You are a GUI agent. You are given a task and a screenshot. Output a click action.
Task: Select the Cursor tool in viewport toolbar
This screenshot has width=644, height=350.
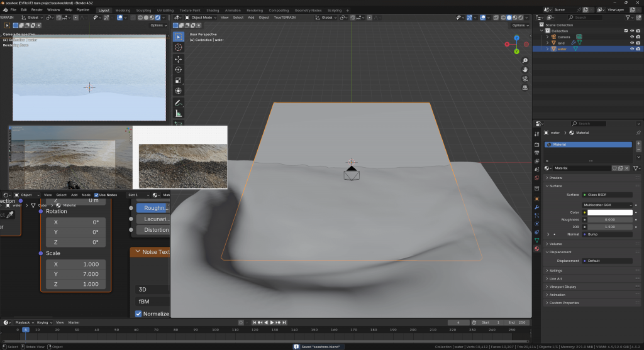coord(179,47)
